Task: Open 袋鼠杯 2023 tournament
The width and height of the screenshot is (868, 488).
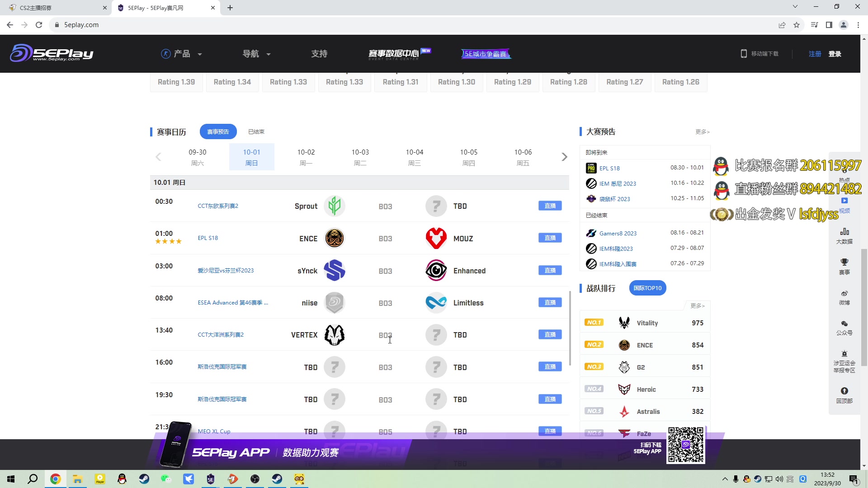Action: [x=614, y=199]
